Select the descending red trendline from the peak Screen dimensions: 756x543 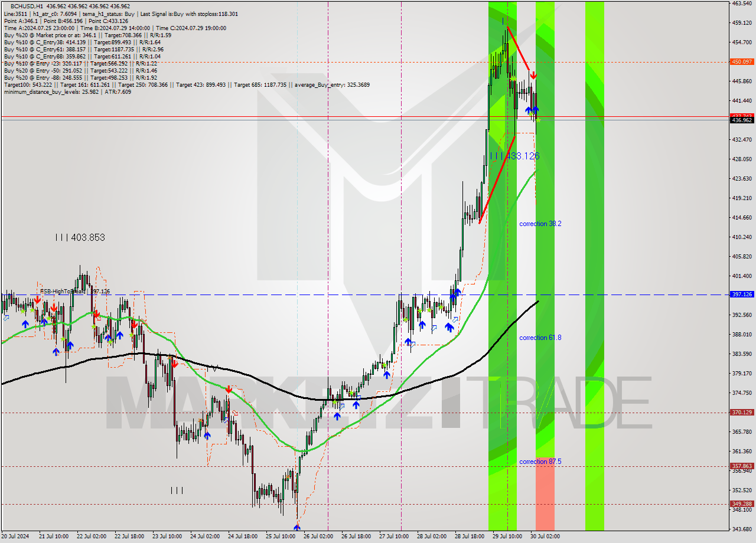coord(519,49)
